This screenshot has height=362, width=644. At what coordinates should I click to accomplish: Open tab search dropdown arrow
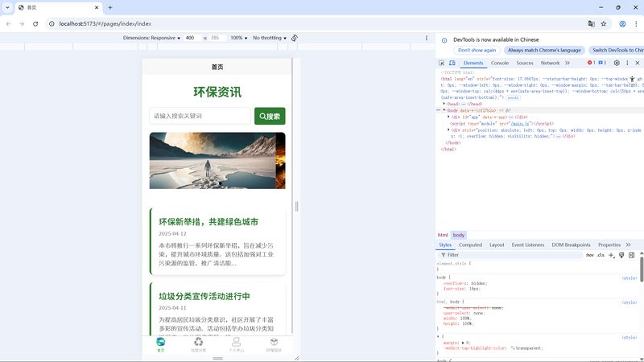[7, 7]
